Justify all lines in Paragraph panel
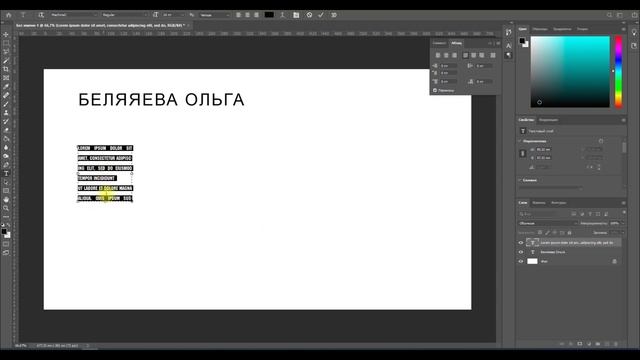The width and height of the screenshot is (640, 360). [493, 55]
